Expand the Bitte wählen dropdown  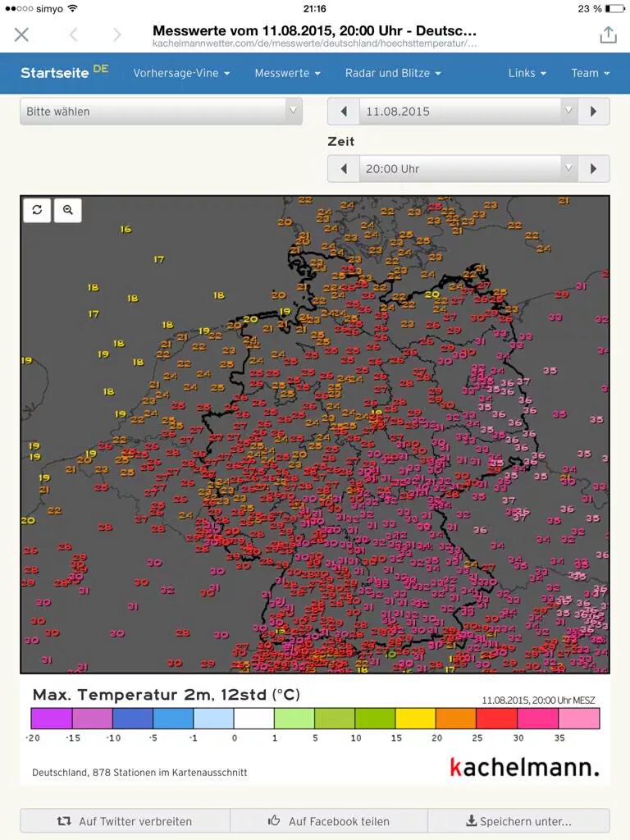click(x=162, y=112)
